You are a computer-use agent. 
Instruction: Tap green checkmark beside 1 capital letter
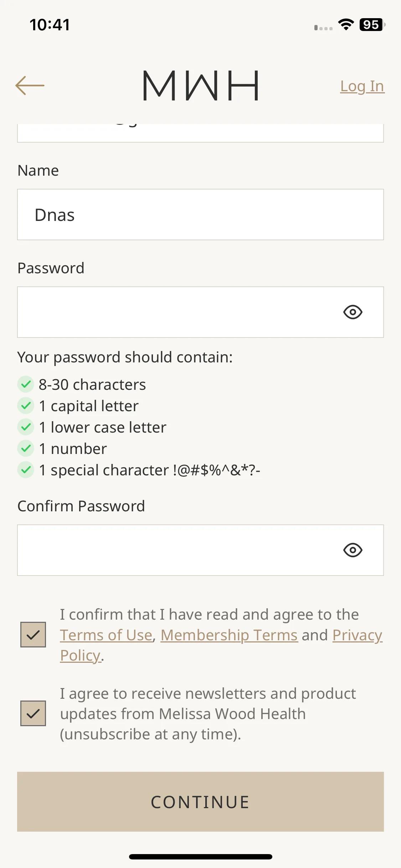pos(26,406)
